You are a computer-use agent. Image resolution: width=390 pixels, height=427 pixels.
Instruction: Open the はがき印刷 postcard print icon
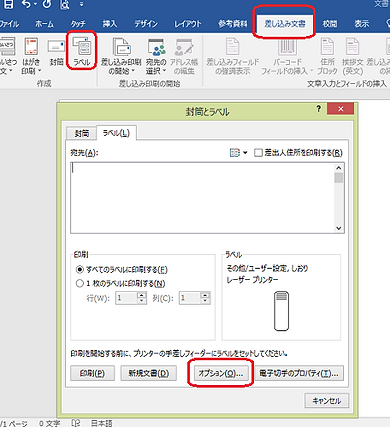[x=31, y=55]
